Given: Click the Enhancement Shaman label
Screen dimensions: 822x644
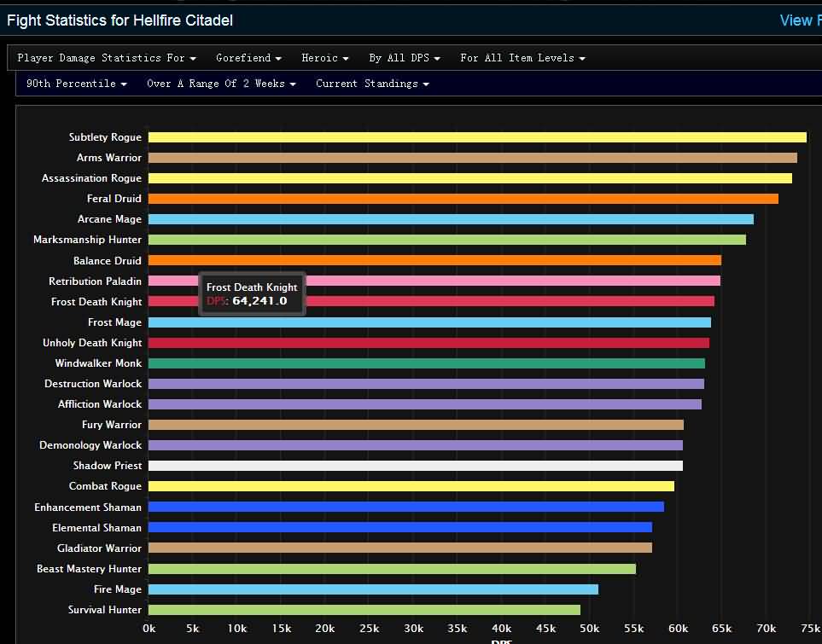Looking at the screenshot, I should pyautogui.click(x=88, y=508).
